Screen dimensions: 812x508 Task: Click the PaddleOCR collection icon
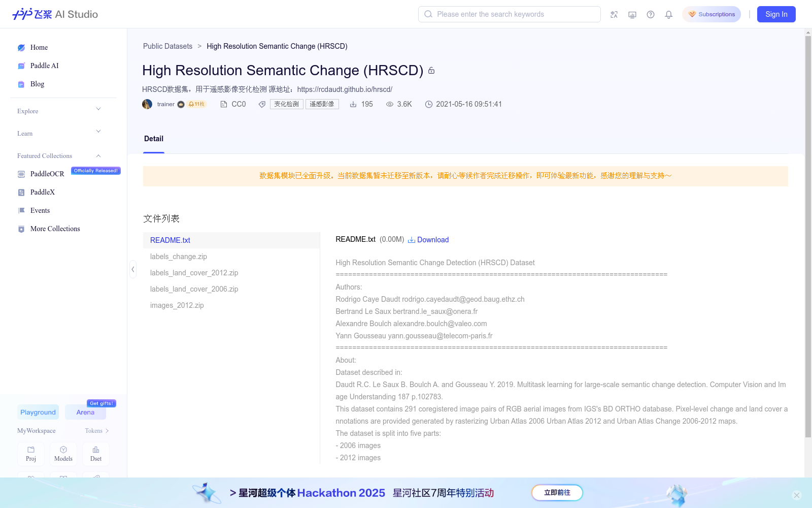point(21,174)
